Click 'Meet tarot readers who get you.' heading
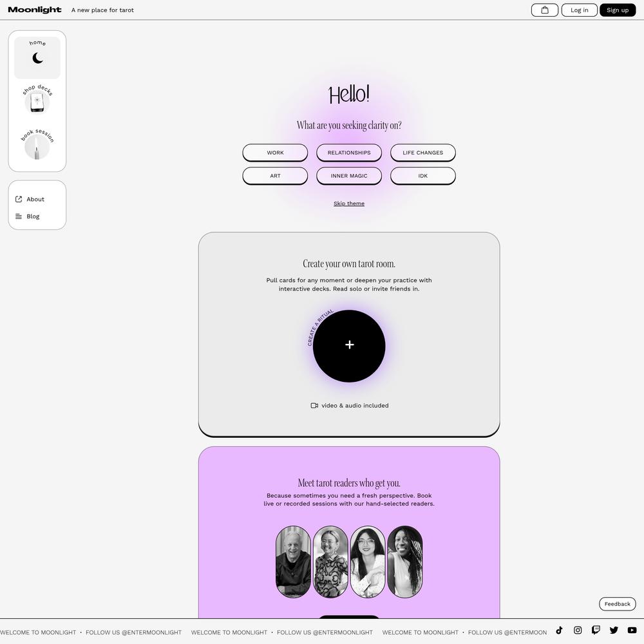Image resolution: width=644 pixels, height=644 pixels. point(349,482)
